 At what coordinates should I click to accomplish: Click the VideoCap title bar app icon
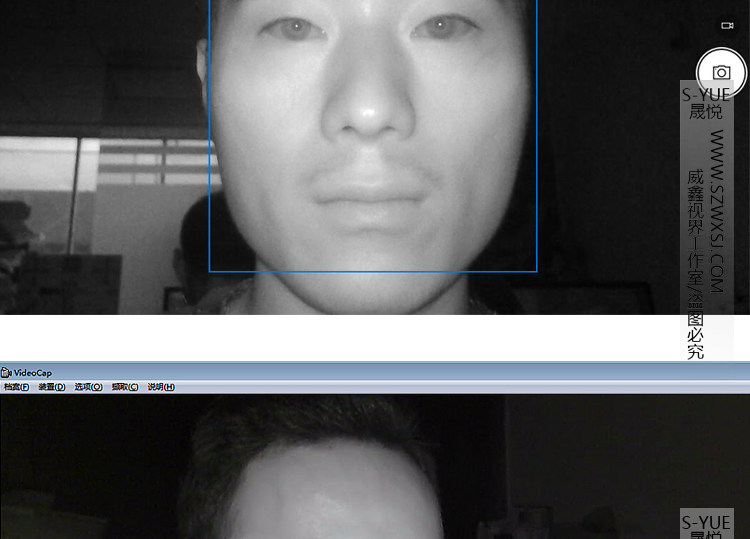6,372
